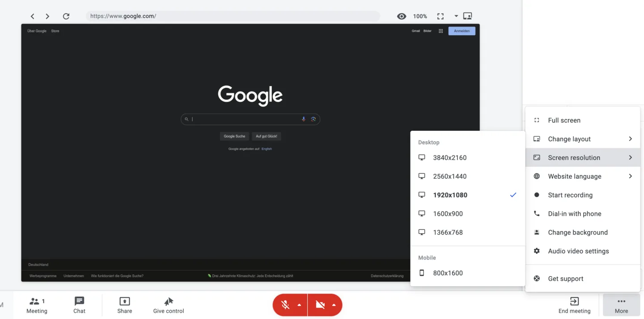The height and width of the screenshot is (319, 644).
Task: Open Google apps grid icon
Action: 441,31
